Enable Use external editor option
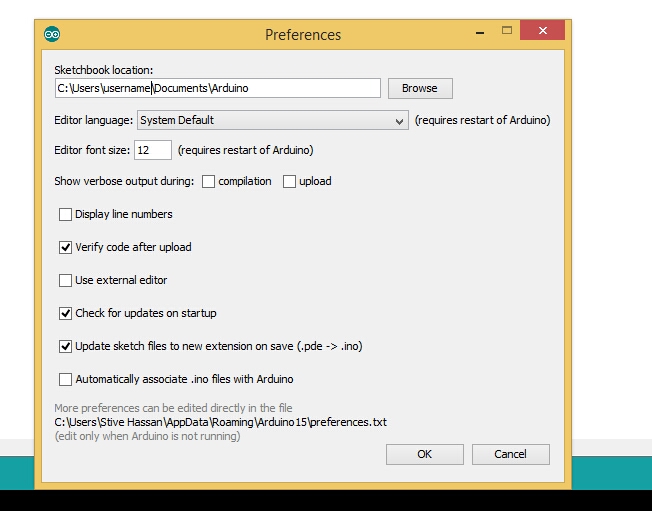The image size is (652, 511). click(65, 280)
